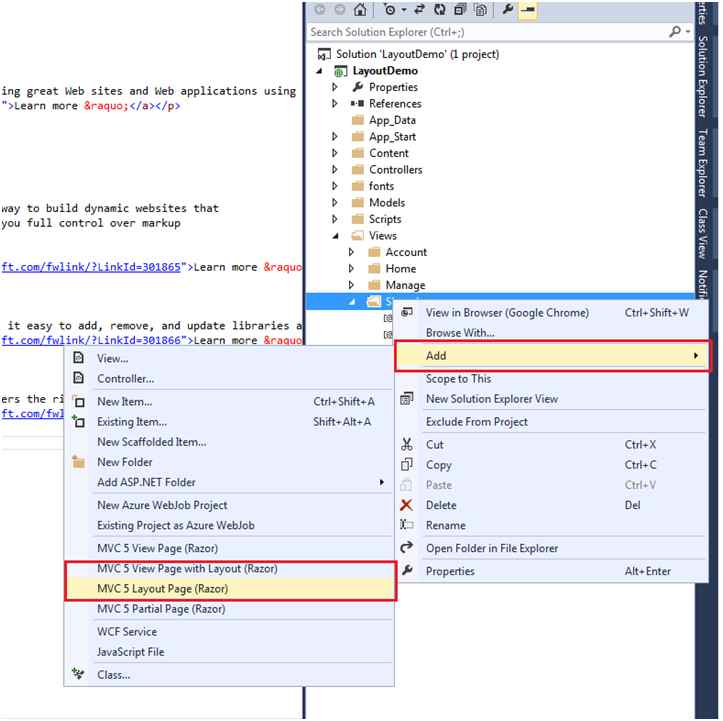723x721 pixels.
Task: Switch to the Class View side tab
Action: coord(703,233)
